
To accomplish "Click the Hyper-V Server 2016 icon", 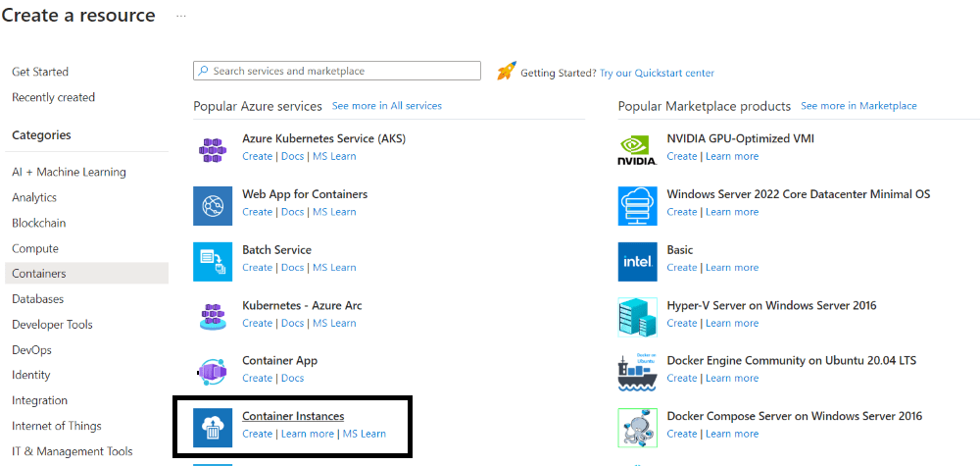I will point(637,316).
